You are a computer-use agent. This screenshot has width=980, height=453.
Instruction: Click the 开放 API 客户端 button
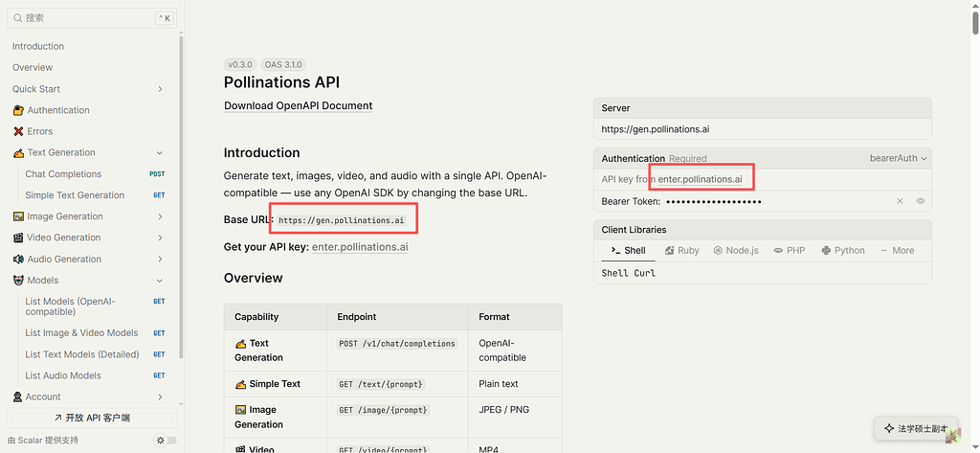(92, 418)
